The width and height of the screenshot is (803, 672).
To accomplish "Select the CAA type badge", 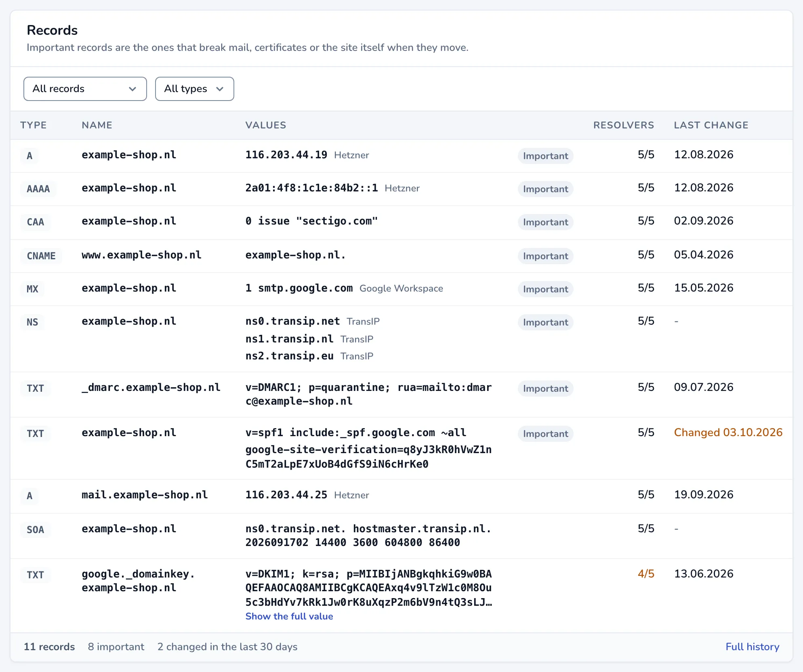I will (x=36, y=222).
